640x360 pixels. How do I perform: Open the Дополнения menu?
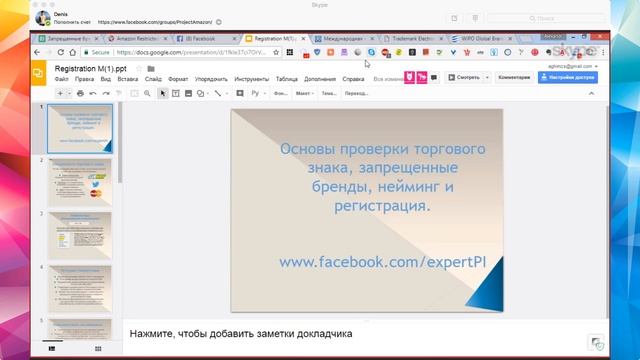point(320,79)
